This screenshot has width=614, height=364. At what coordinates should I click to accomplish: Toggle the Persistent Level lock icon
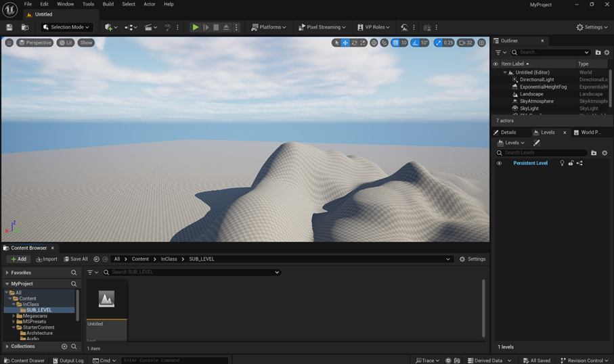[571, 163]
